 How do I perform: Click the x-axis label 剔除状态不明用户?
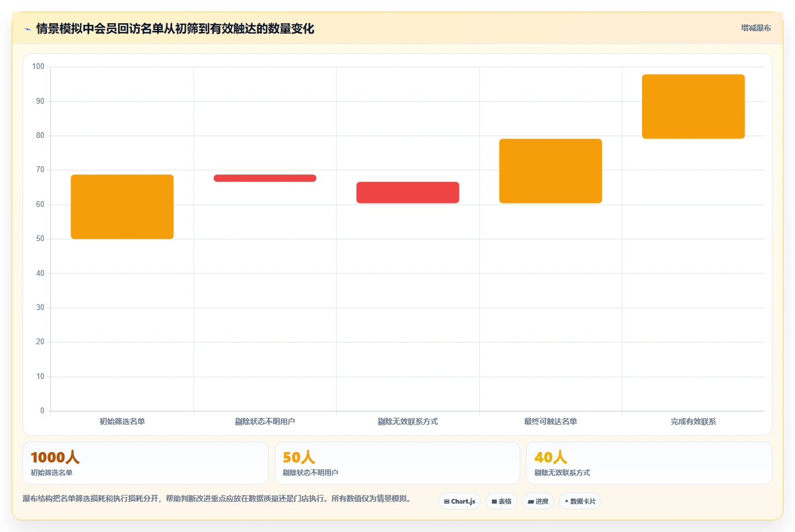point(265,421)
